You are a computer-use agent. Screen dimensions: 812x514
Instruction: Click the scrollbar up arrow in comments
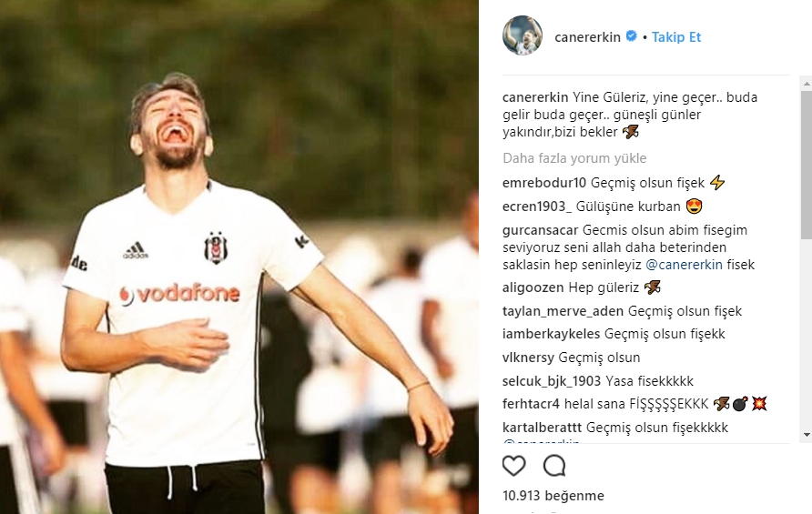(x=807, y=84)
